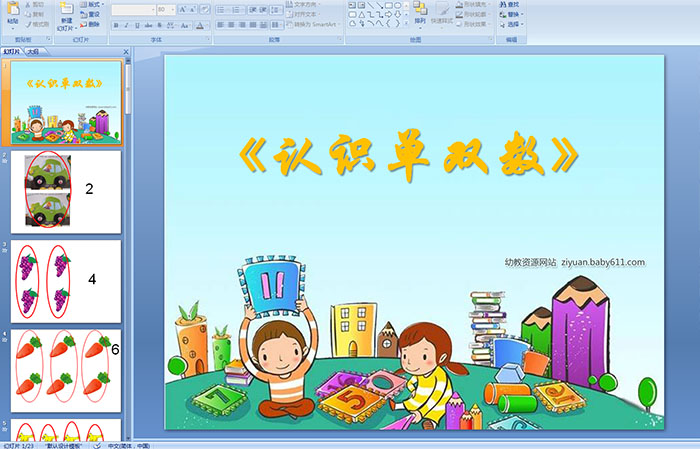The height and width of the screenshot is (449, 700).
Task: Pick the triangle shape in the gallery
Action: 362,15
